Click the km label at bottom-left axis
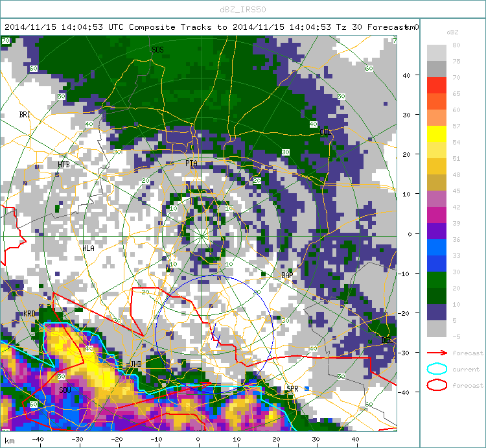Image resolution: width=486 pixels, height=448 pixels. tap(9, 441)
